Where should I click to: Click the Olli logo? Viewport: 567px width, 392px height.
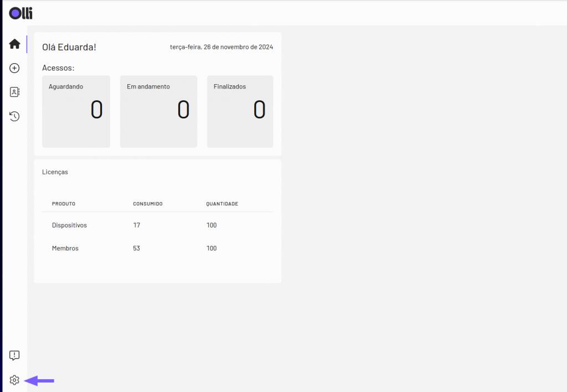(x=20, y=13)
